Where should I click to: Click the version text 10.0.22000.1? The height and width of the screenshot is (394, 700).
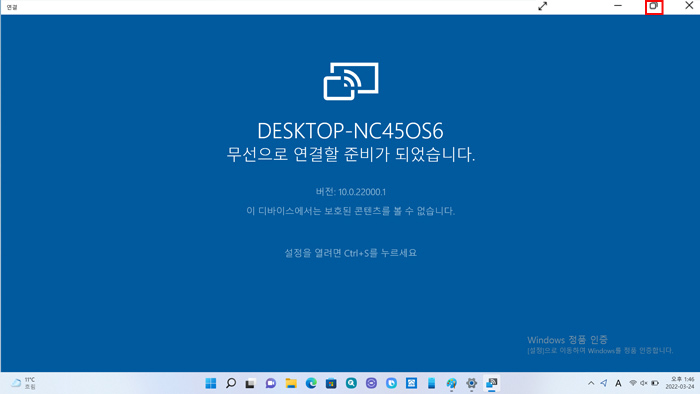[x=350, y=192]
